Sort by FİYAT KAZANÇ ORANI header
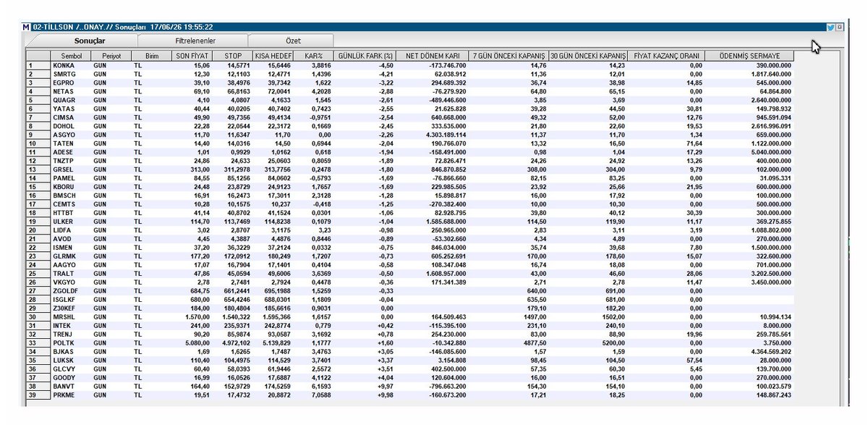 (x=666, y=56)
